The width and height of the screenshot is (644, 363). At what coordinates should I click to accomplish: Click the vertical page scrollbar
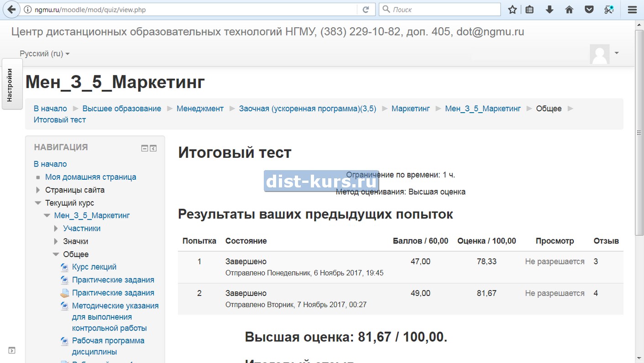click(639, 132)
